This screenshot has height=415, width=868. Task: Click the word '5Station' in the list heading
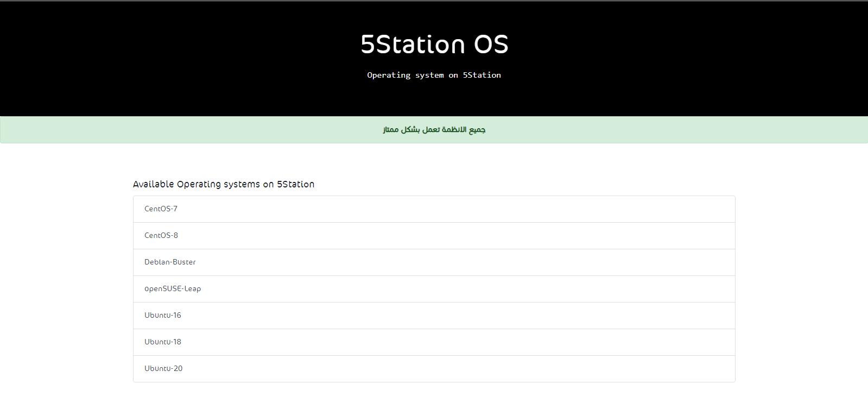[295, 185]
